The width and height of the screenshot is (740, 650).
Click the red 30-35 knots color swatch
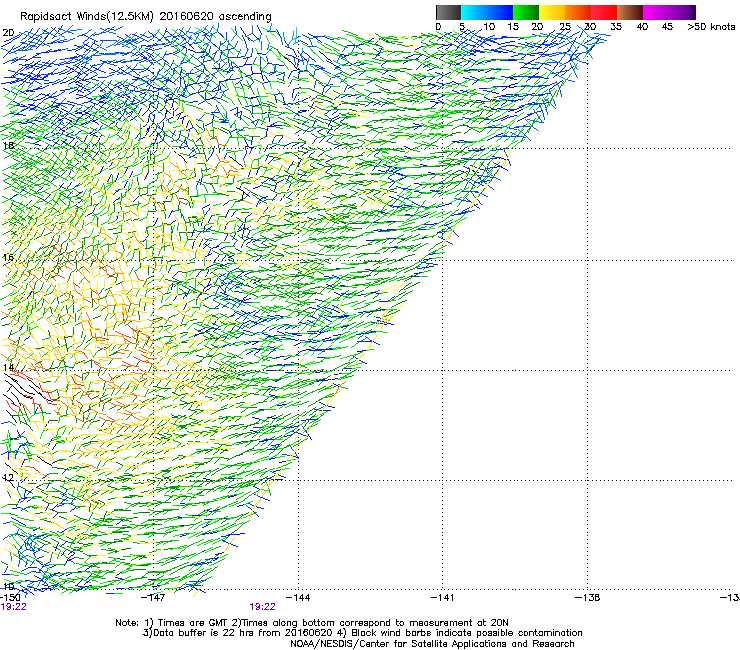click(604, 12)
